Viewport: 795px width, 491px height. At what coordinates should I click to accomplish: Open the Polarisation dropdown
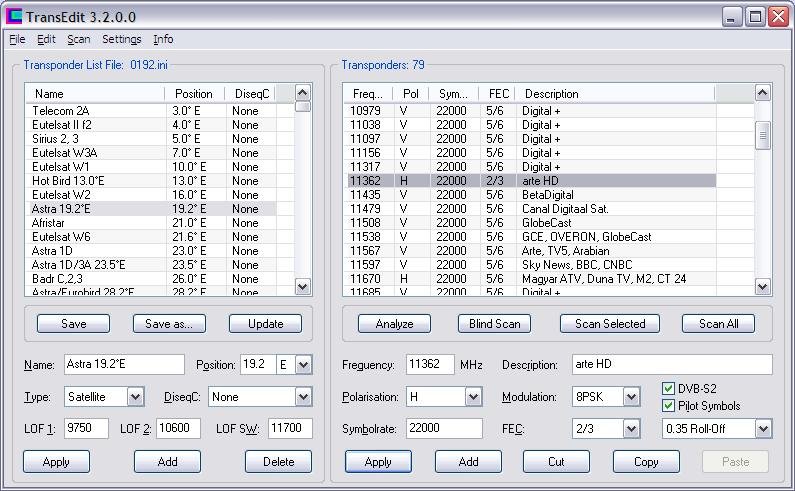click(x=473, y=397)
